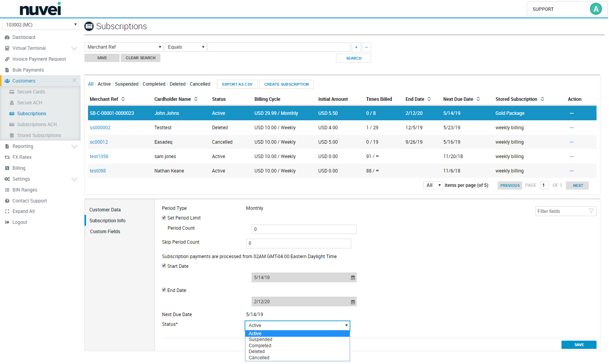Image resolution: width=609 pixels, height=364 pixels.
Task: Expand the Reporting sidebar menu
Action: (74, 146)
